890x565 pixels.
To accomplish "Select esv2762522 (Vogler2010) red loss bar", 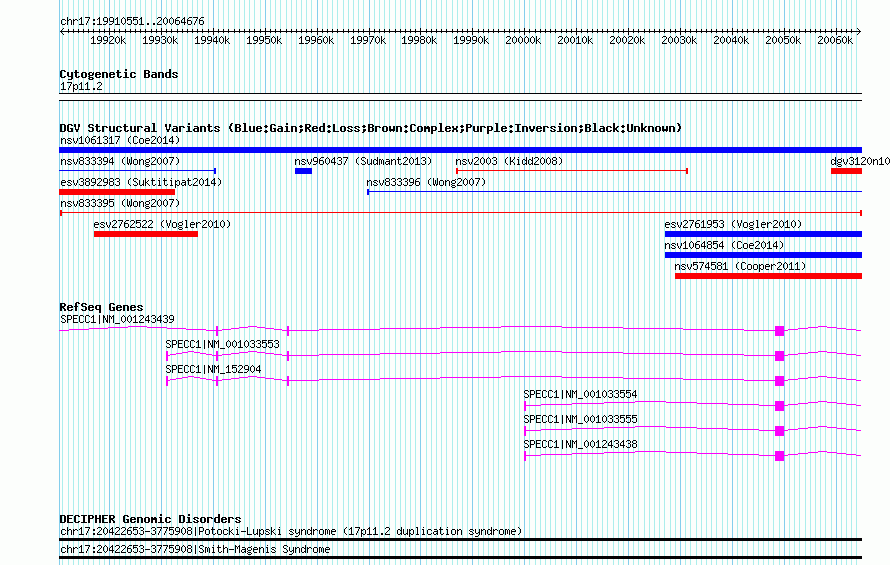I will (x=146, y=234).
